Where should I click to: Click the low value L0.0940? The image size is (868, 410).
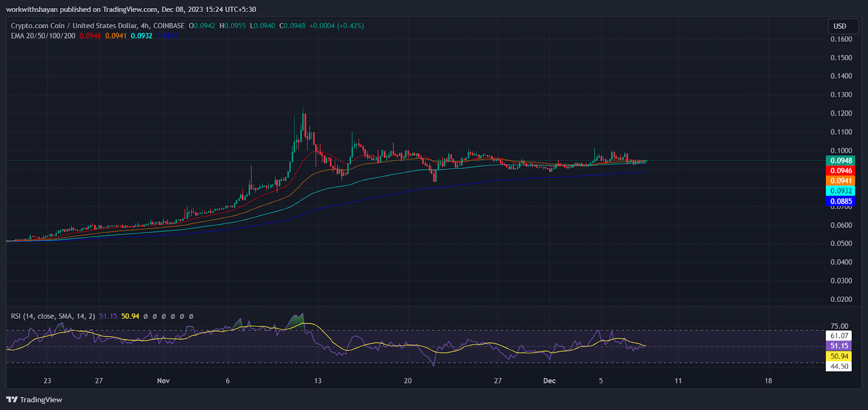tap(263, 26)
